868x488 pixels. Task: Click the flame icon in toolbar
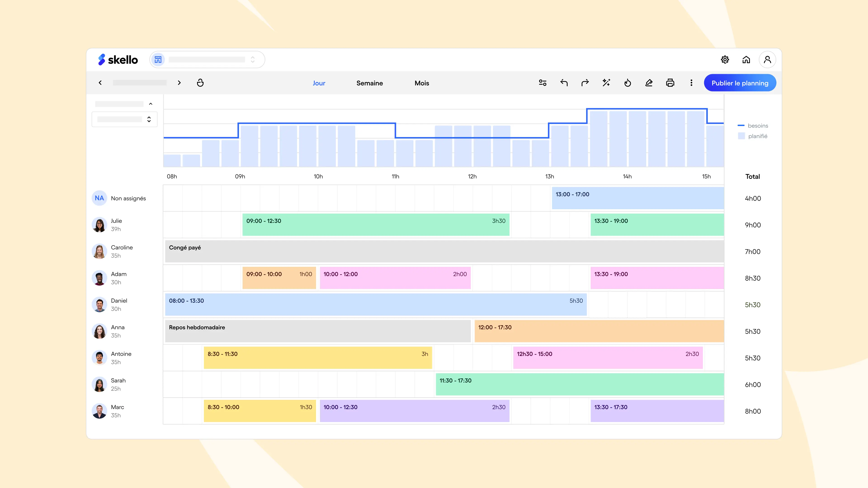click(x=627, y=83)
